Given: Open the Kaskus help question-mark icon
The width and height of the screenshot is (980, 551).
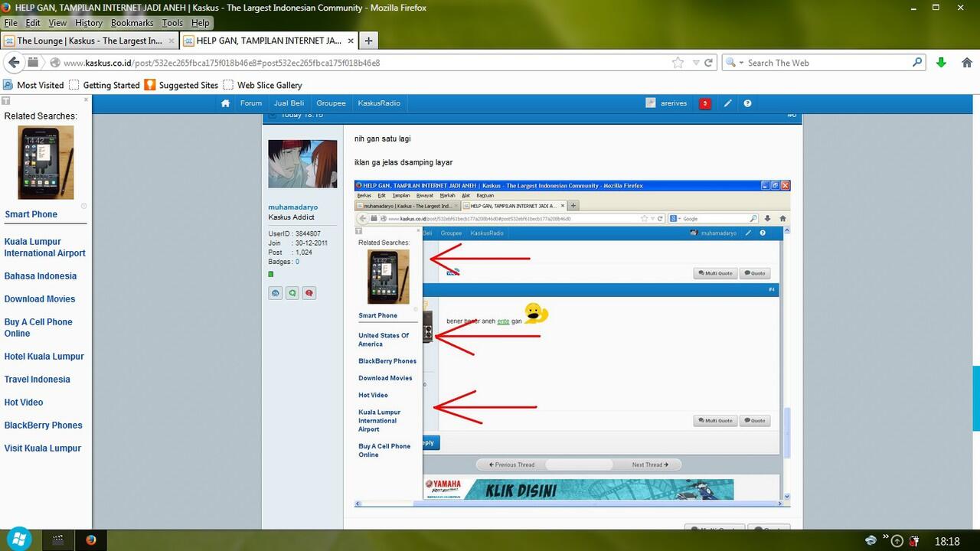Looking at the screenshot, I should (747, 103).
